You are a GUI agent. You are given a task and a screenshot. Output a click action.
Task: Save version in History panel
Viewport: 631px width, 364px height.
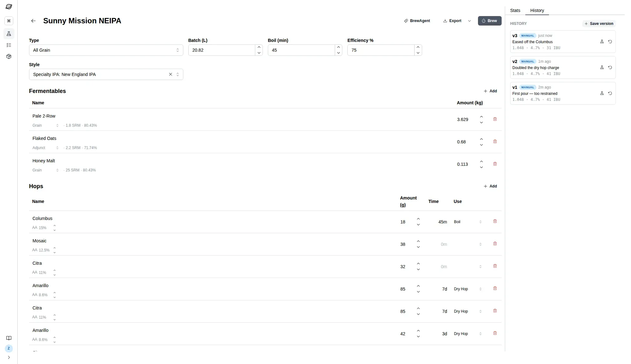coord(599,24)
